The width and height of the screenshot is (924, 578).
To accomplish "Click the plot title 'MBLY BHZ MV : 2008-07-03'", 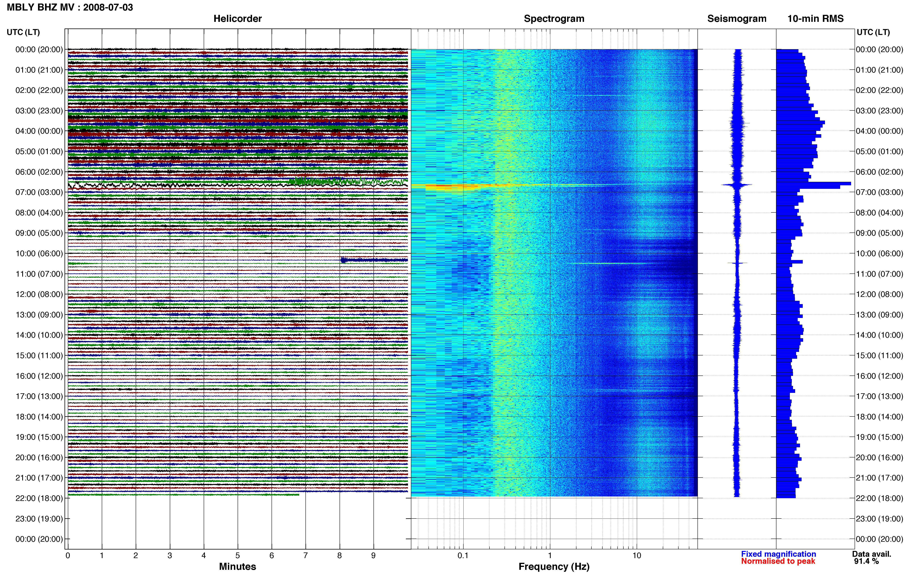I will pos(70,7).
